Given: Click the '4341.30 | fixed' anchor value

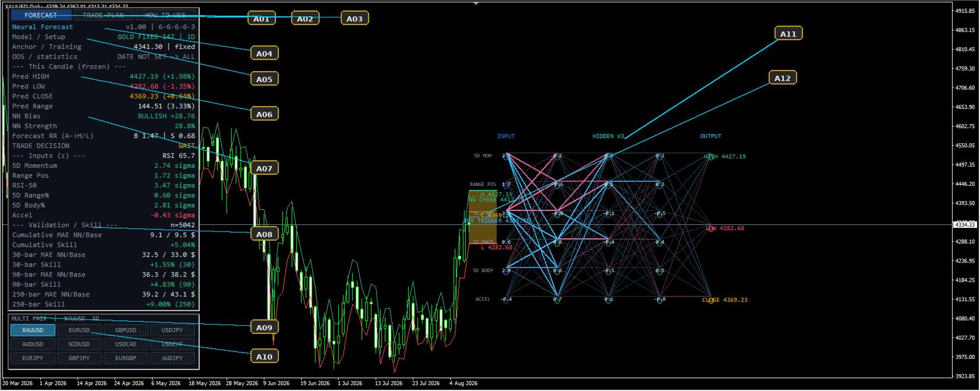Looking at the screenshot, I should coord(164,47).
